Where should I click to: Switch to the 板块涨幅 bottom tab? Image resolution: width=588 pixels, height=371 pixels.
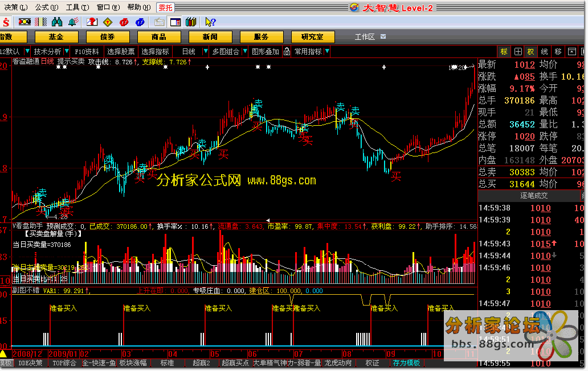tap(133, 363)
